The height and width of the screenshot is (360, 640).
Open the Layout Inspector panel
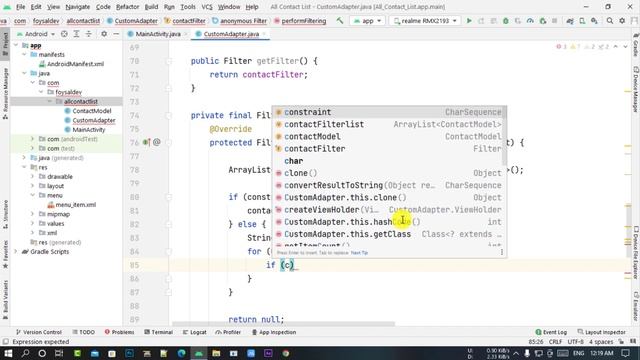coord(601,332)
